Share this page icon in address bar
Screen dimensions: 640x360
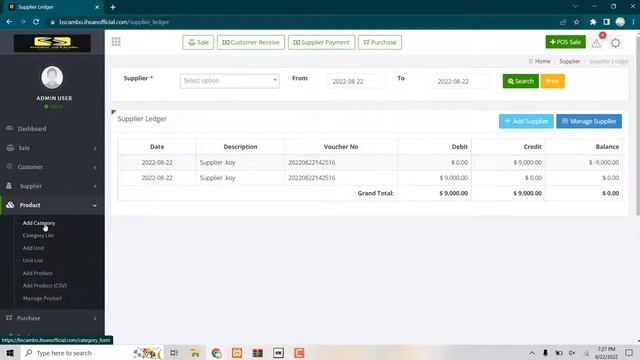coord(563,22)
